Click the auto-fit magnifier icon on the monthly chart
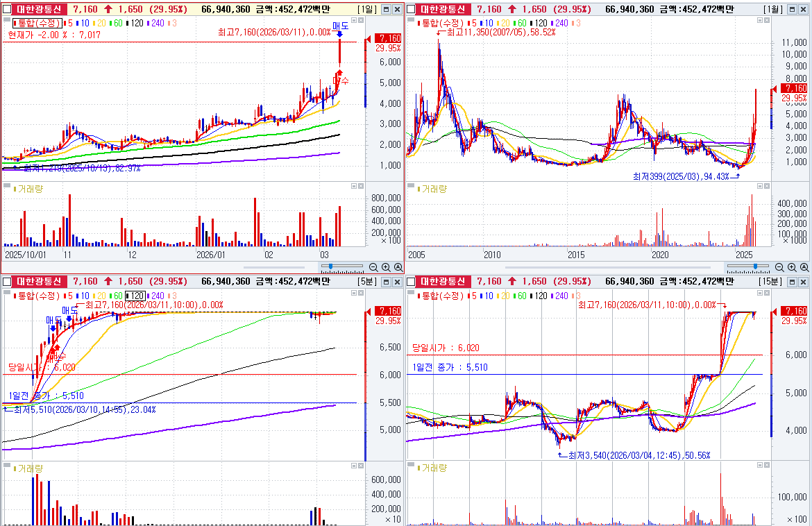 pos(804,267)
